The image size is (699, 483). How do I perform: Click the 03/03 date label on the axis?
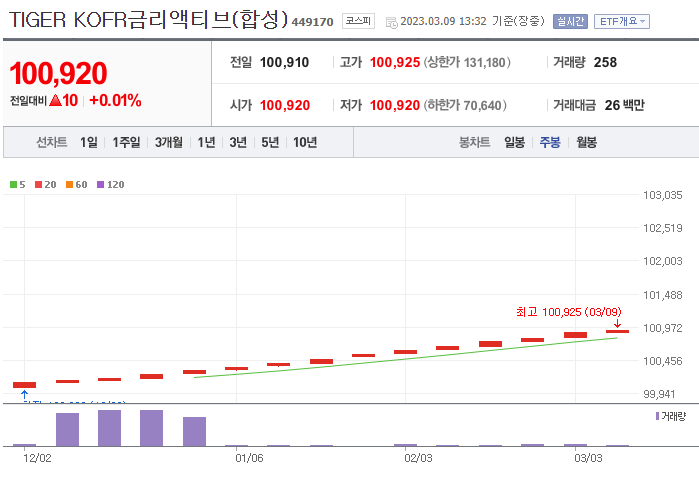[588, 458]
